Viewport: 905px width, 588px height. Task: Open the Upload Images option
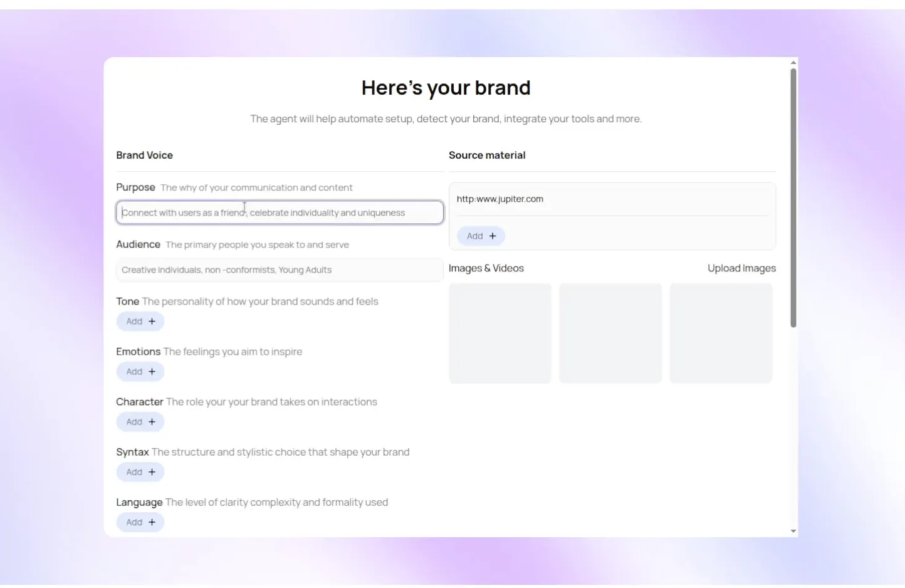(x=741, y=268)
